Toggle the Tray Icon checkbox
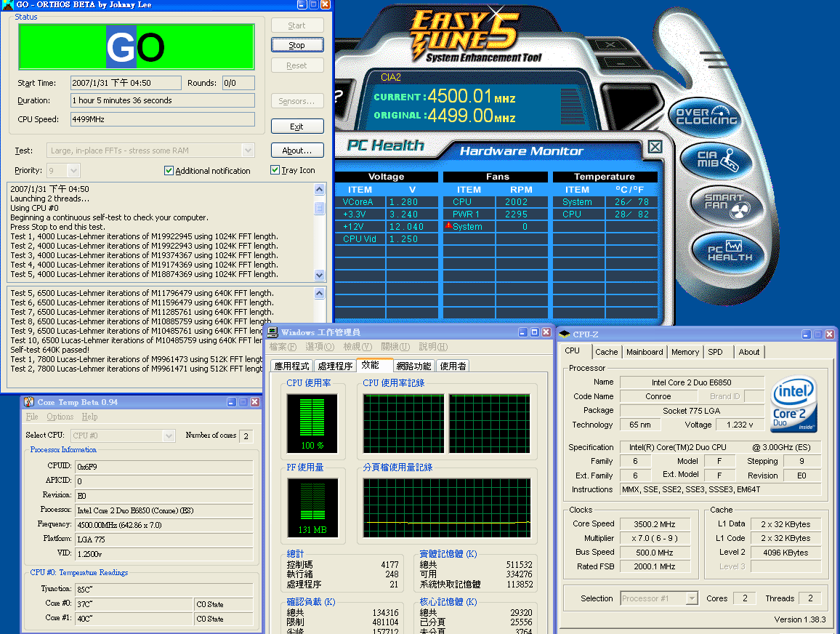The height and width of the screenshot is (634, 840). click(275, 170)
